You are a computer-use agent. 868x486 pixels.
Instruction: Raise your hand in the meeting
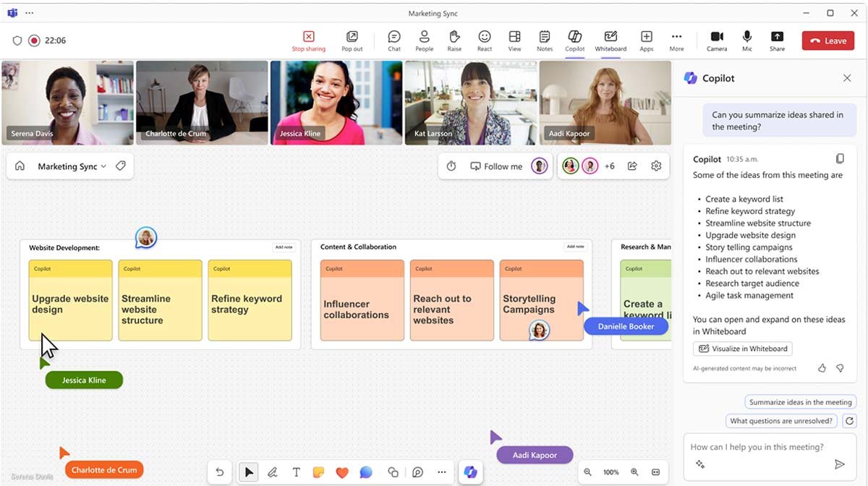click(x=454, y=40)
